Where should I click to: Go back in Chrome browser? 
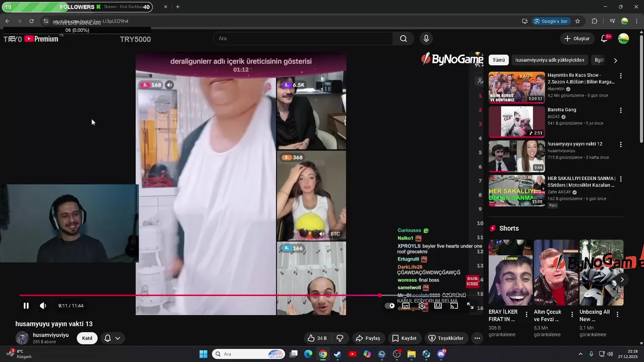7,21
